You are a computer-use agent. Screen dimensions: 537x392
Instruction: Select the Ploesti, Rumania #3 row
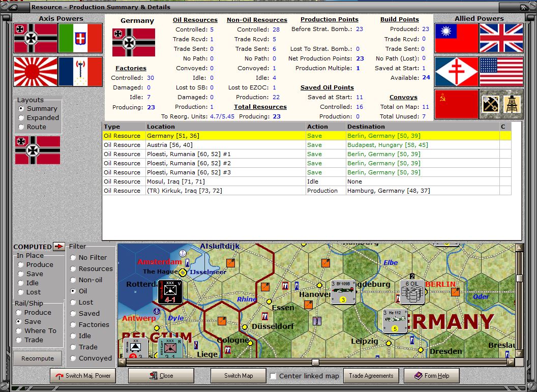tap(307, 172)
